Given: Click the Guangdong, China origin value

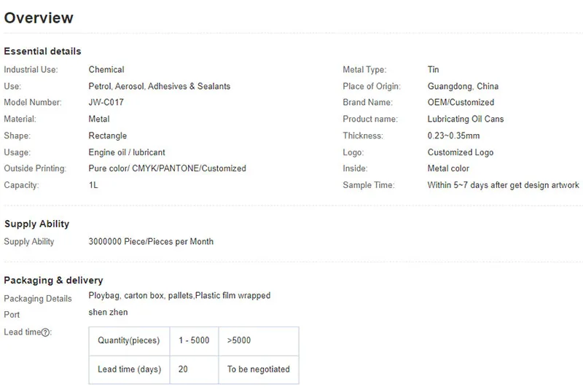Looking at the screenshot, I should pyautogui.click(x=463, y=86).
